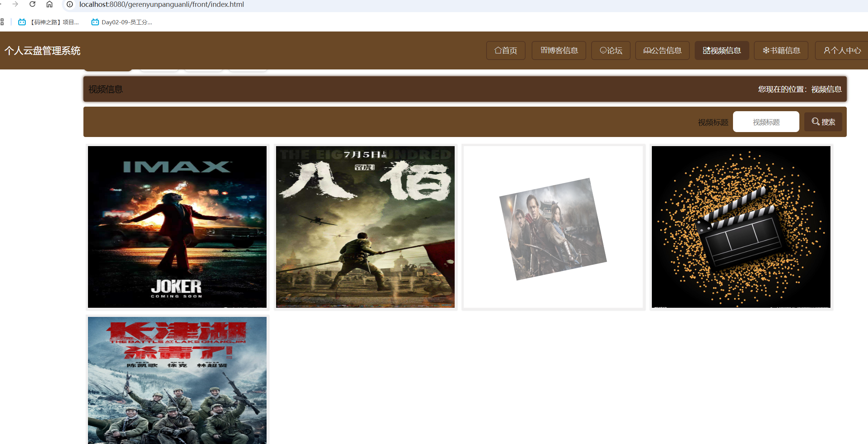Click the site info icon in address bar

[x=70, y=4]
